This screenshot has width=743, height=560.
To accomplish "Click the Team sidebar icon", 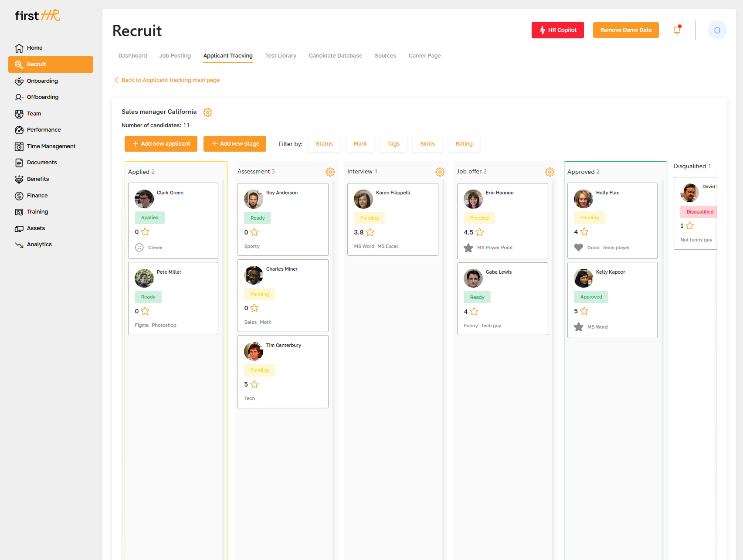I will (19, 114).
